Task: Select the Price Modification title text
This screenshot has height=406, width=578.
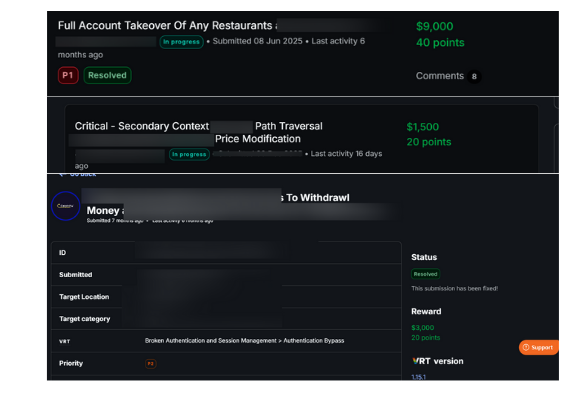Action: (258, 139)
